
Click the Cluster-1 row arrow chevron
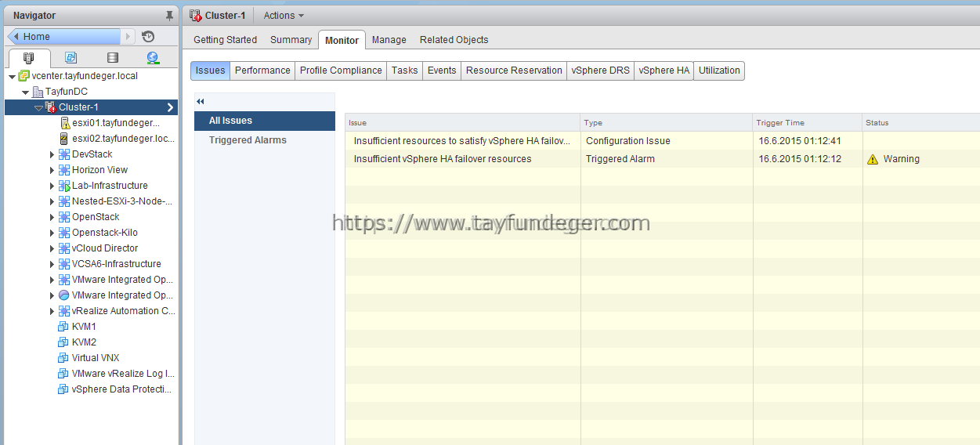coord(170,107)
